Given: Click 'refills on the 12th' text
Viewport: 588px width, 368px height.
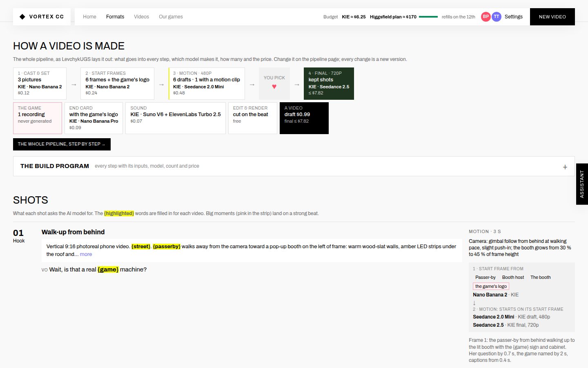Looking at the screenshot, I should (458, 17).
